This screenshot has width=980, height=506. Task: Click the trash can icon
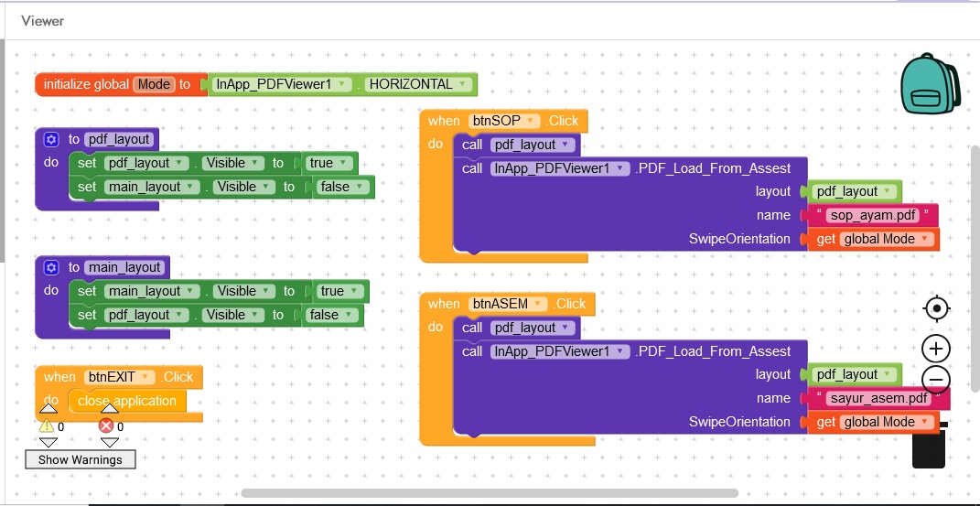coord(928,447)
